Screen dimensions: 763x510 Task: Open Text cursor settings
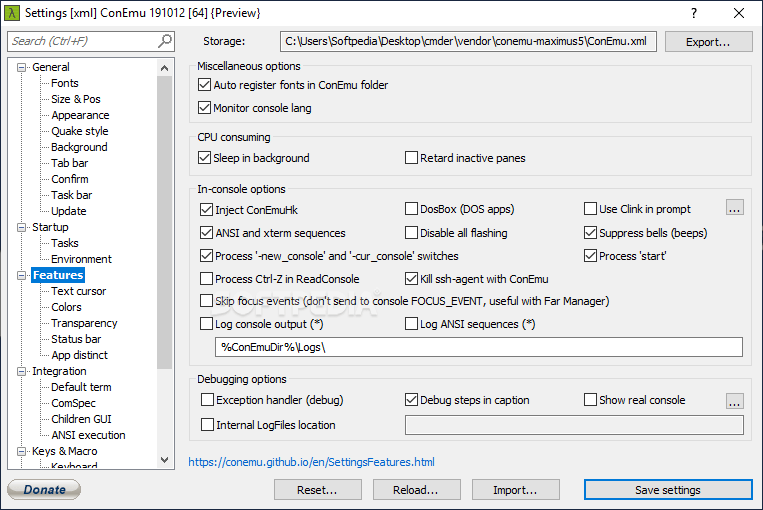coord(78,291)
